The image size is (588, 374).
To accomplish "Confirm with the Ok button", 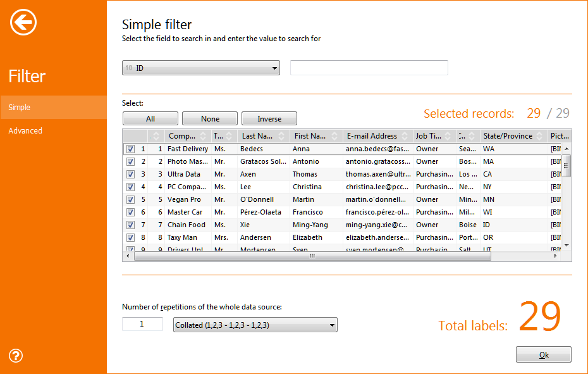I will (x=543, y=355).
